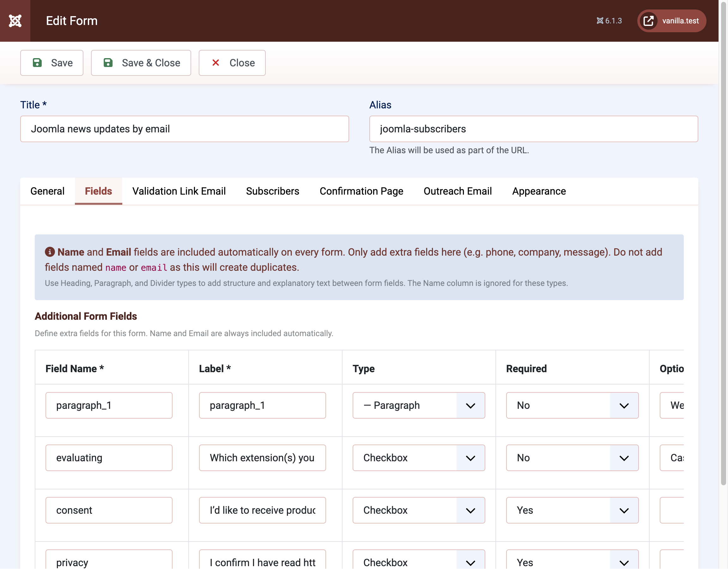The image size is (728, 569).
Task: Switch to Confirmation Page tab
Action: coord(361,191)
